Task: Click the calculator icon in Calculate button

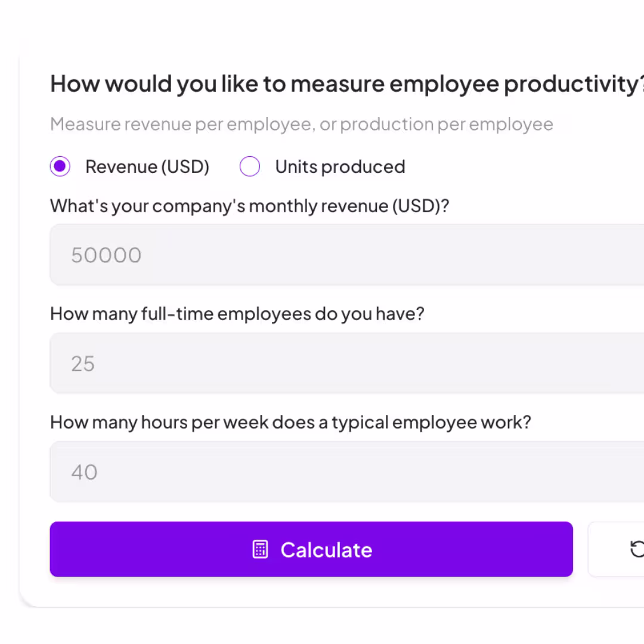Action: tap(260, 550)
